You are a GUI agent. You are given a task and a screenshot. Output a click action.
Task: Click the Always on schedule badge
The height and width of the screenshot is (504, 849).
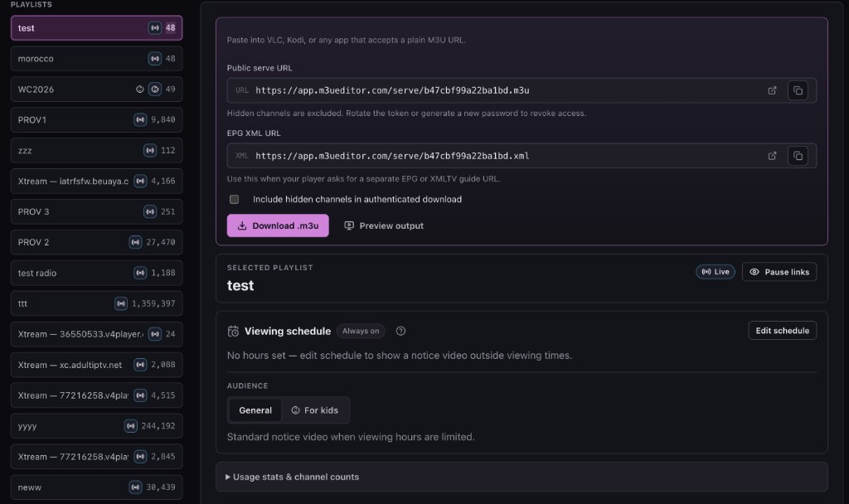pyautogui.click(x=361, y=332)
